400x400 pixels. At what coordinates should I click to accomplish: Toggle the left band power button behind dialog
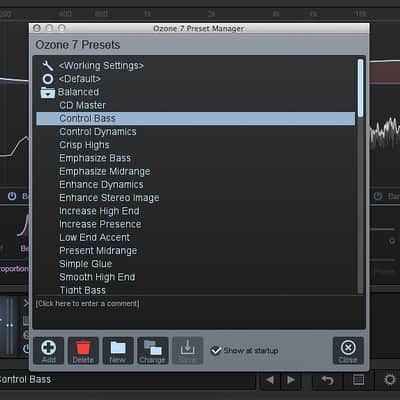(x=12, y=196)
